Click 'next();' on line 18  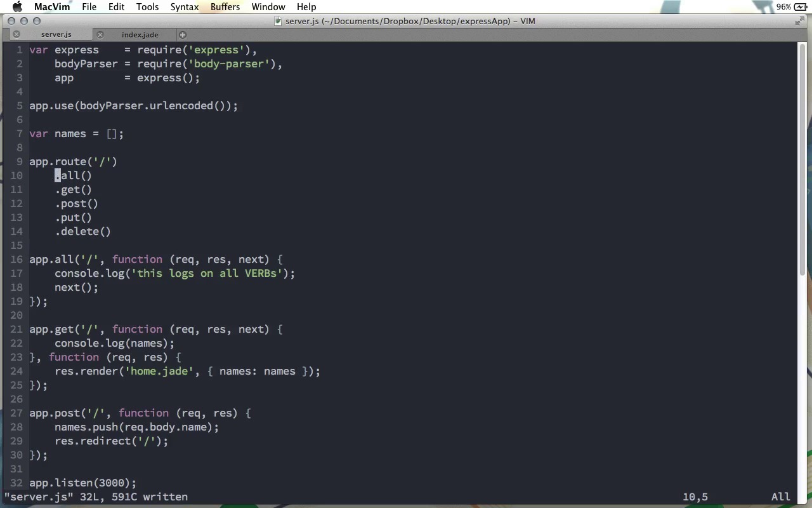(77, 287)
